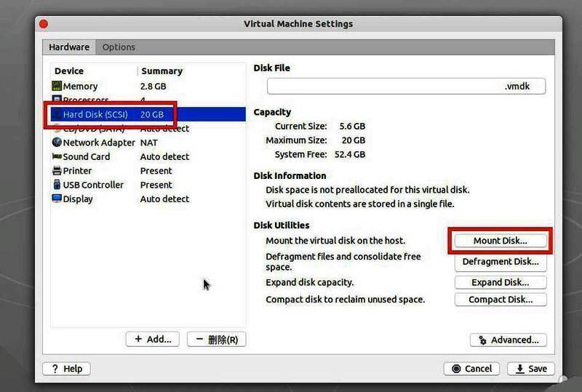
Task: Close the window using red button
Action: [44, 24]
